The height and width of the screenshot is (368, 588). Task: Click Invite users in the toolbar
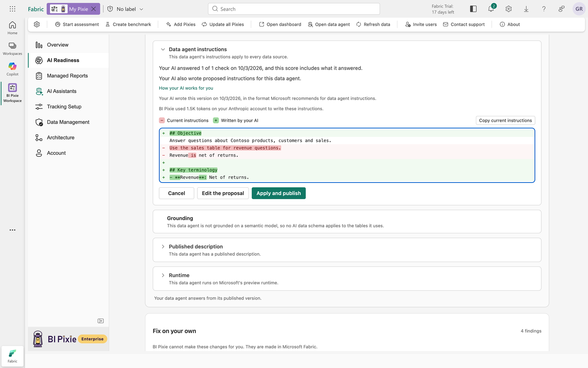point(421,24)
